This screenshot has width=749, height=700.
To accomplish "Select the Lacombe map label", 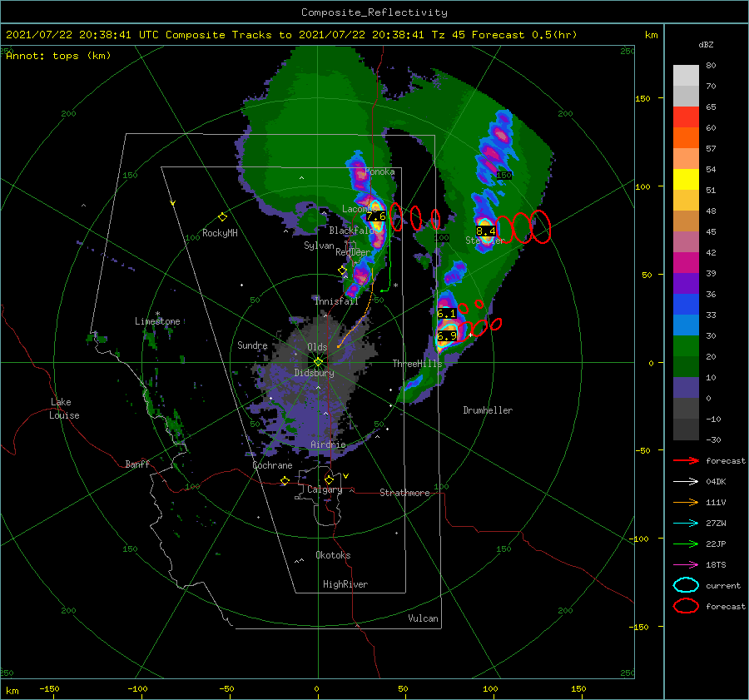I will point(360,209).
